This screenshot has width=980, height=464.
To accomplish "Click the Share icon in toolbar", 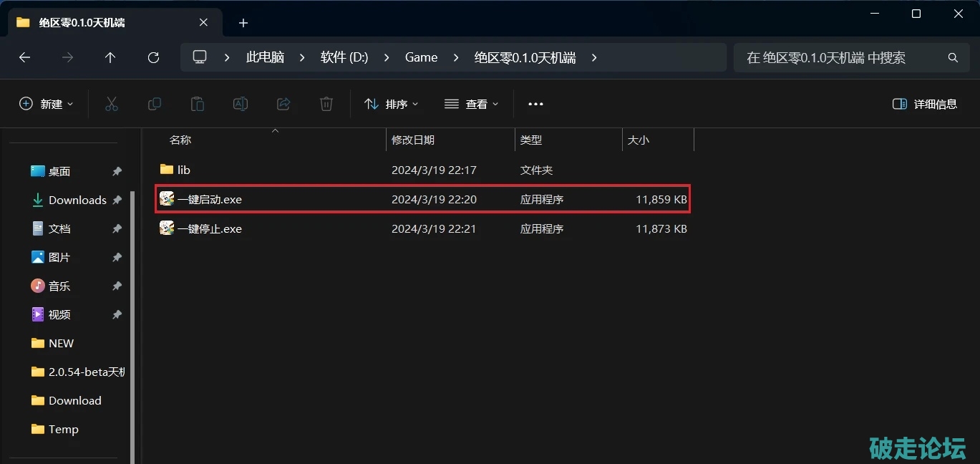I will pyautogui.click(x=283, y=104).
